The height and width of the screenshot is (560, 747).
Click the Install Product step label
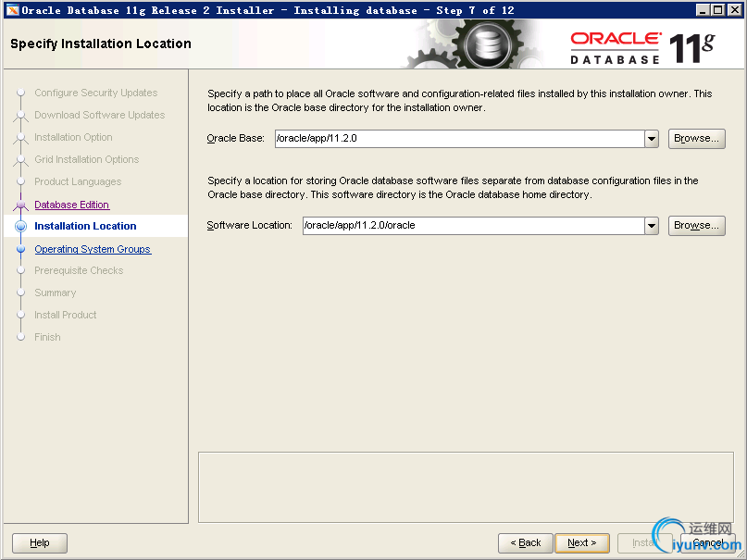click(x=66, y=315)
